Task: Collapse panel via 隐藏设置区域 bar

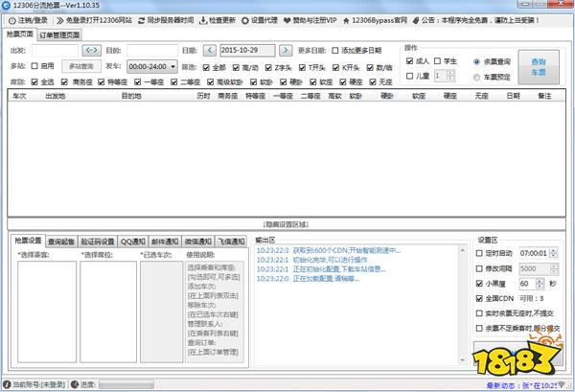Action: [x=287, y=223]
